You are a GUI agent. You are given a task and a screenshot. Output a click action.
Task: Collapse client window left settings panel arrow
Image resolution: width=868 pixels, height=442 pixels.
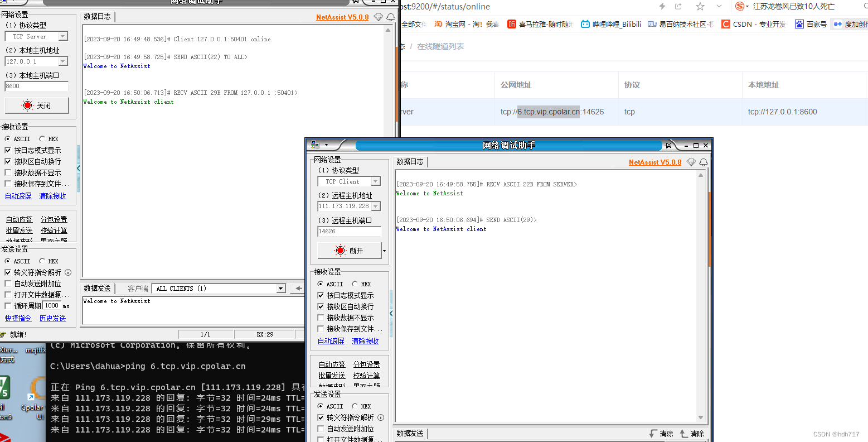(391, 314)
